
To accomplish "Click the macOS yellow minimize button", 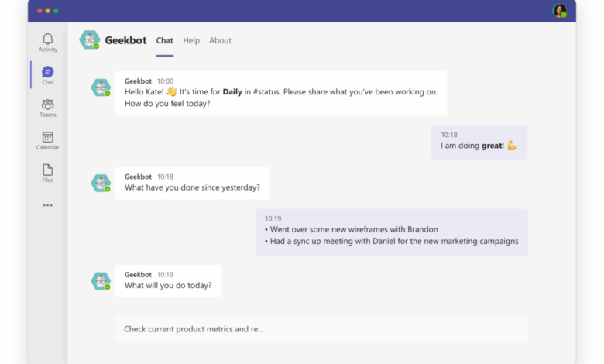I will (x=48, y=11).
